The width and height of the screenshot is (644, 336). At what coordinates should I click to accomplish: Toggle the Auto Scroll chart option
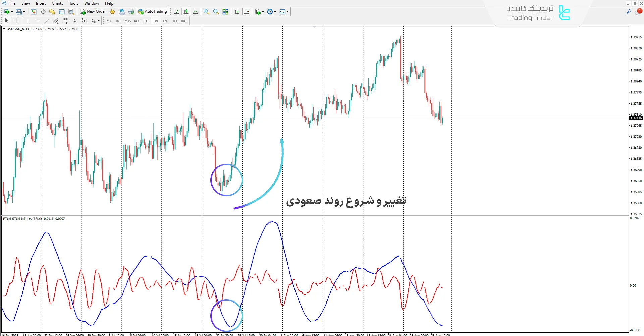pyautogui.click(x=237, y=12)
